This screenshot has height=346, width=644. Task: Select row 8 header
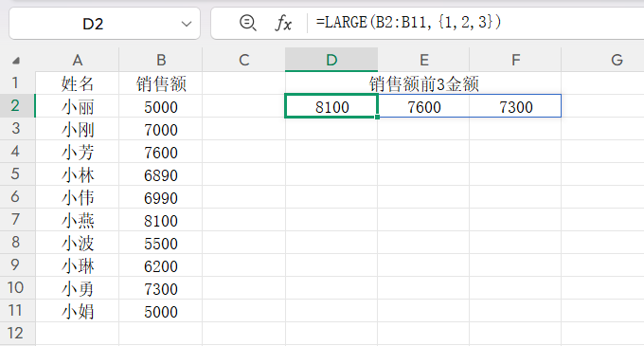pos(17,243)
